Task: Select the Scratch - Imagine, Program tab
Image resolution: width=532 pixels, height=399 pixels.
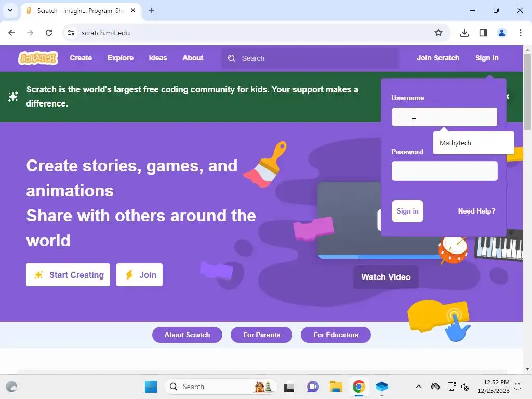Action: [x=81, y=11]
